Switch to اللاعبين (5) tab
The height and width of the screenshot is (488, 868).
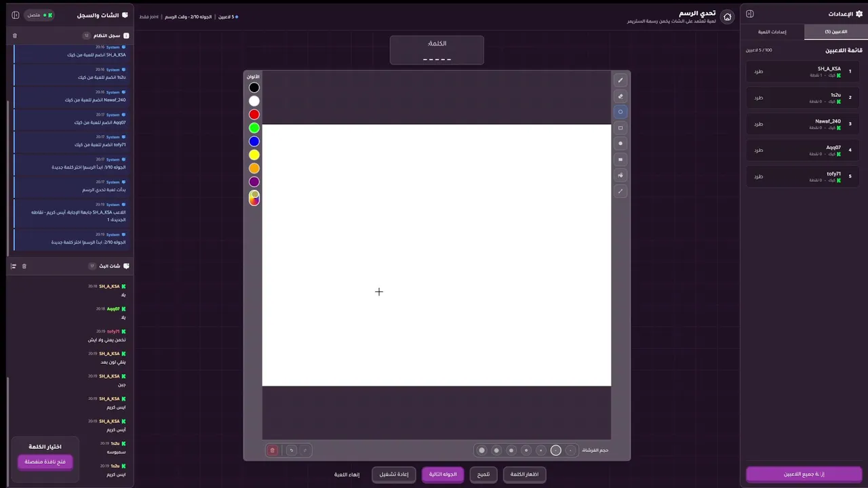pos(836,32)
